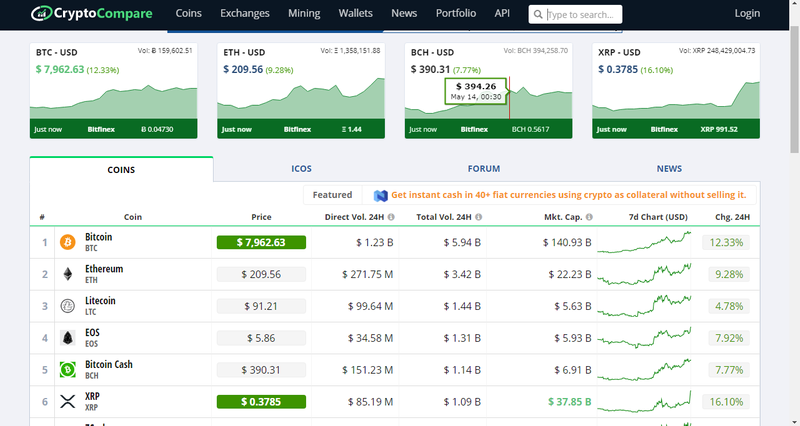
Task: Click XRP's market cap $ 37.85 B
Action: click(x=570, y=402)
